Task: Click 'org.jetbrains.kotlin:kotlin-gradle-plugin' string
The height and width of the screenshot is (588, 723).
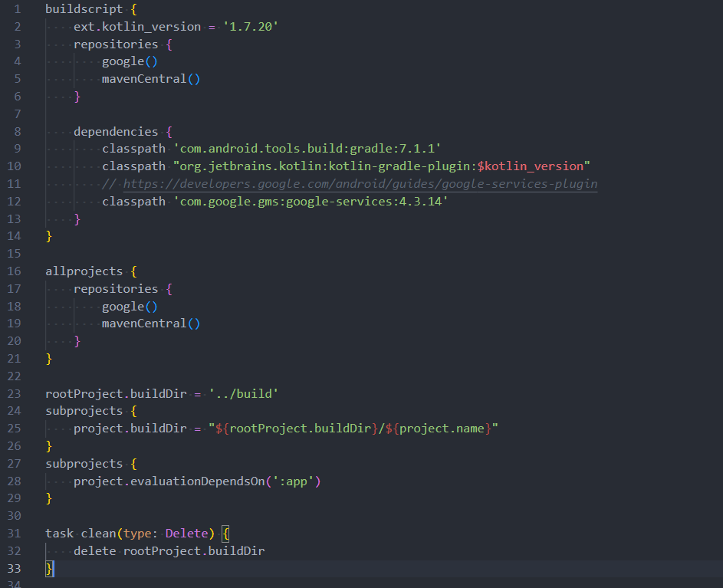Action: coord(325,166)
